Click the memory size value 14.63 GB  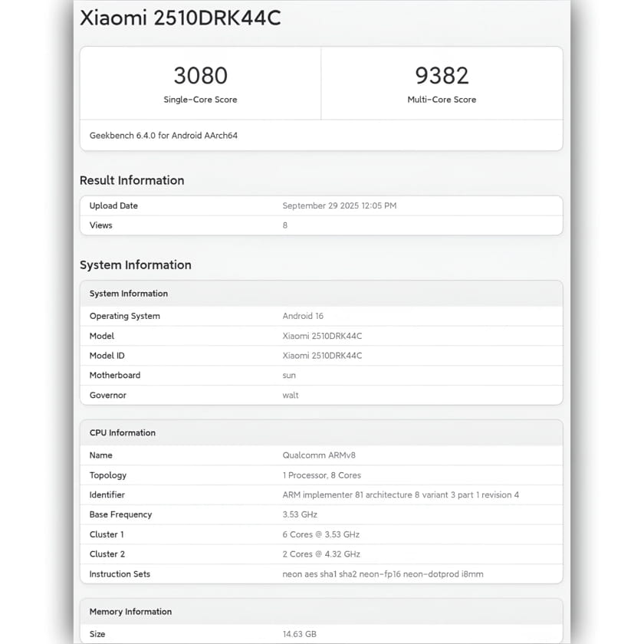(x=299, y=634)
